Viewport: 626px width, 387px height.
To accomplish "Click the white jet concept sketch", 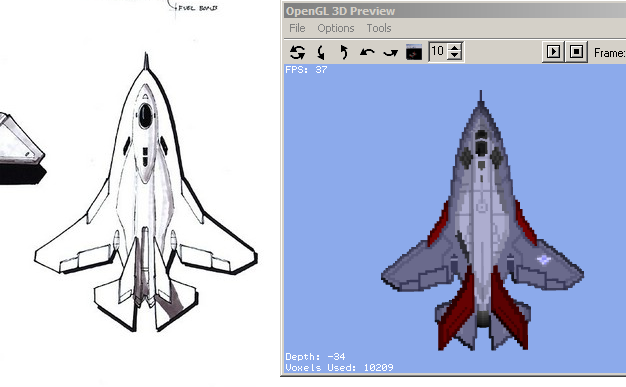I will pyautogui.click(x=146, y=193).
